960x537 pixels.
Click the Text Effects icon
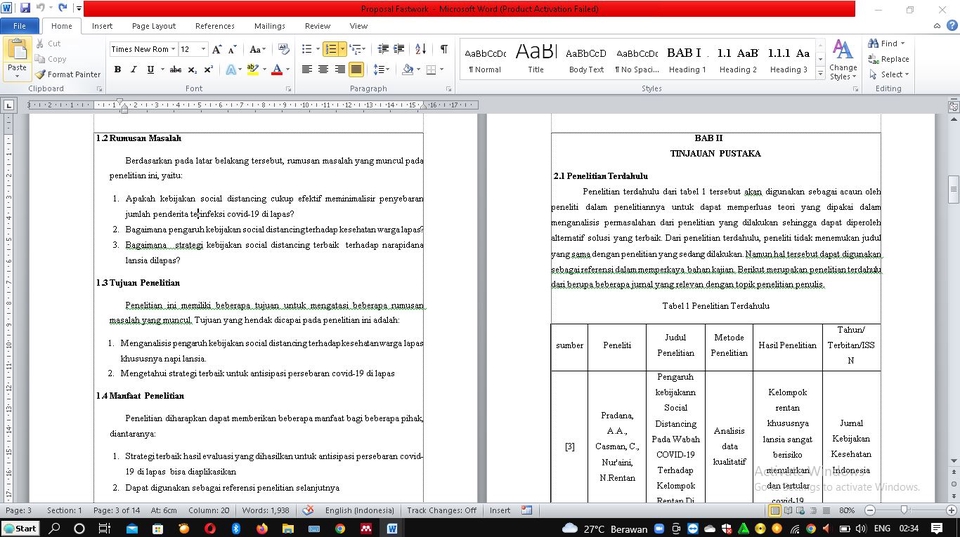coord(231,70)
